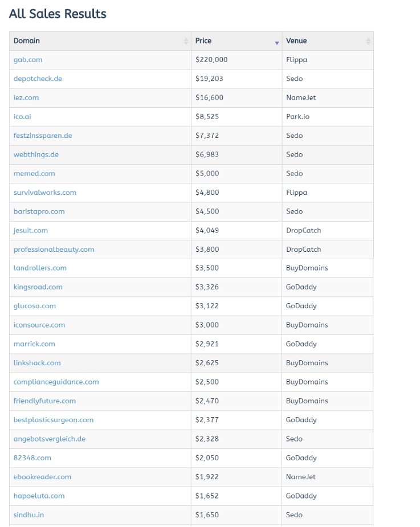Open the iez.com link

coord(26,97)
